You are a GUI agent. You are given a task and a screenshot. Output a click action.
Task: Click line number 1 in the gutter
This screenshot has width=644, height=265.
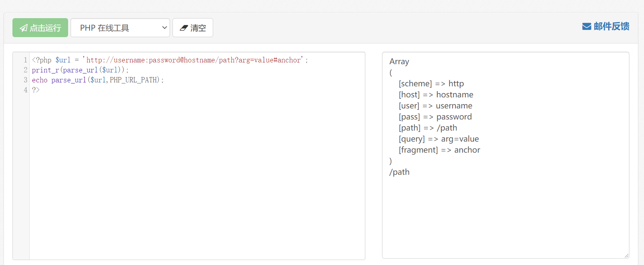pyautogui.click(x=25, y=60)
